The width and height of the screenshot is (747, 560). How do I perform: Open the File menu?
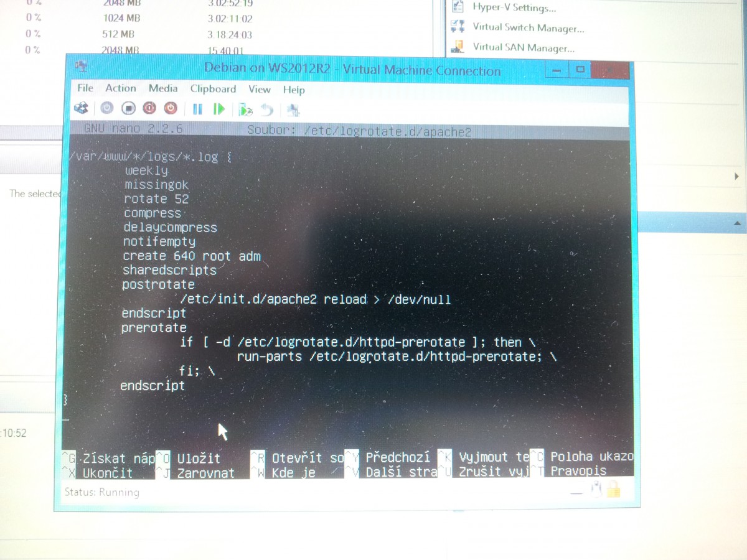[x=85, y=88]
